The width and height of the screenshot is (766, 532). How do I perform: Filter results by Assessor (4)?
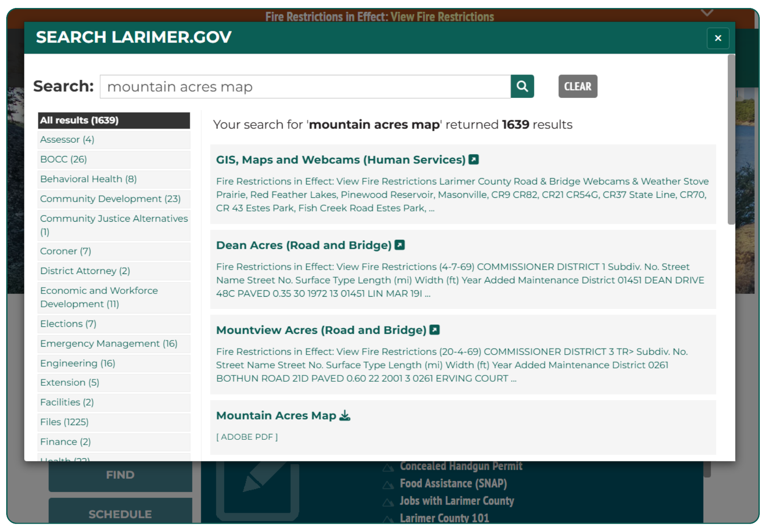(114, 140)
